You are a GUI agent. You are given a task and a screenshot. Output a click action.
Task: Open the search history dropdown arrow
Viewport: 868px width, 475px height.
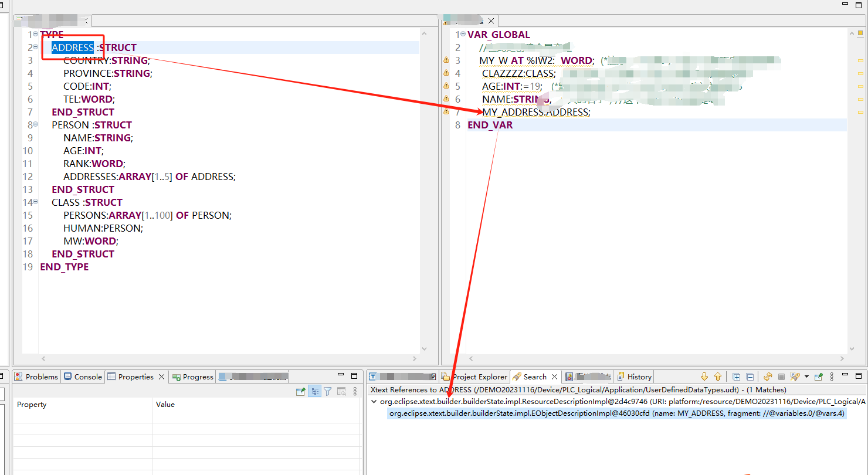(806, 376)
